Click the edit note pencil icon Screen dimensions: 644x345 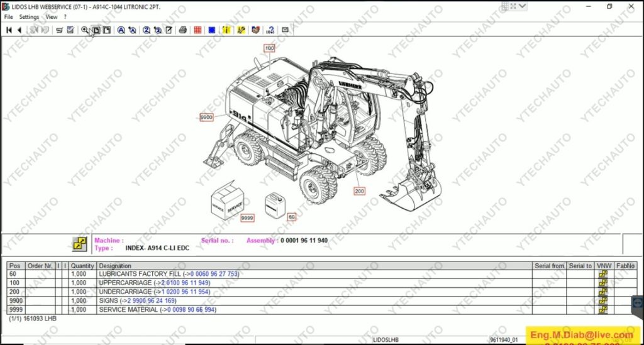(169, 30)
